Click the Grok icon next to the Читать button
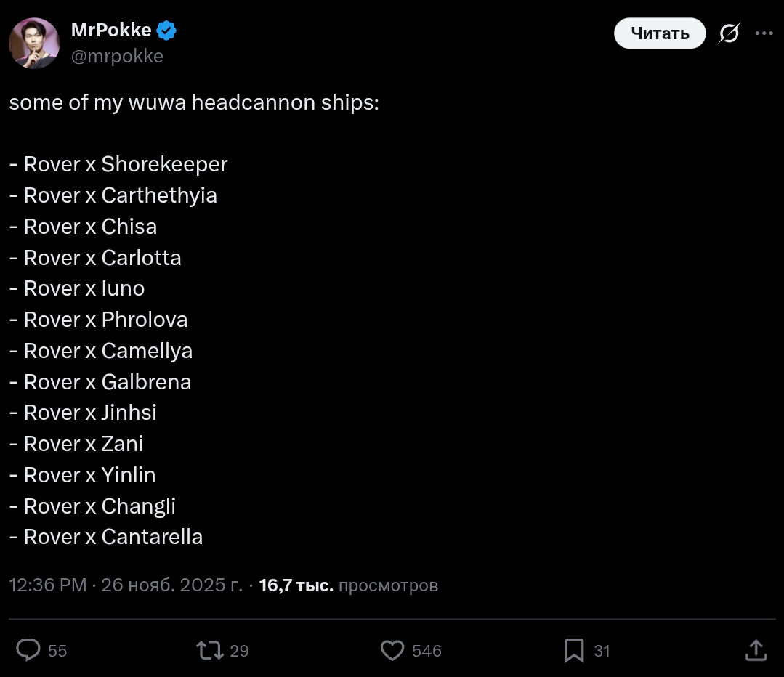Viewport: 784px width, 677px height. pyautogui.click(x=729, y=33)
